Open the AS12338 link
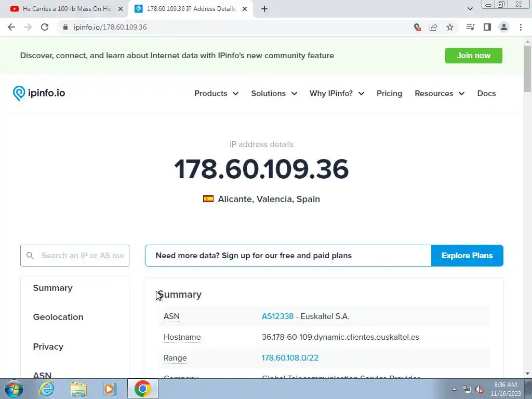This screenshot has height=399, width=532. tap(277, 316)
